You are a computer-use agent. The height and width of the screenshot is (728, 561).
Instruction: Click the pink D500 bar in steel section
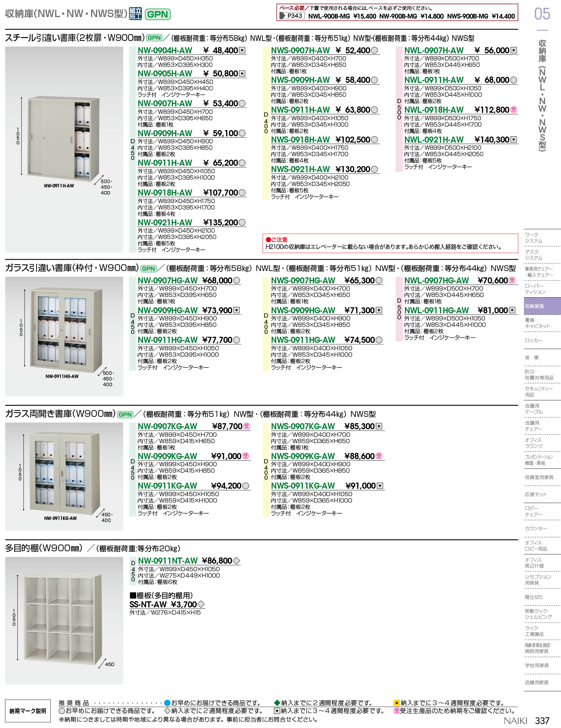tap(399, 110)
